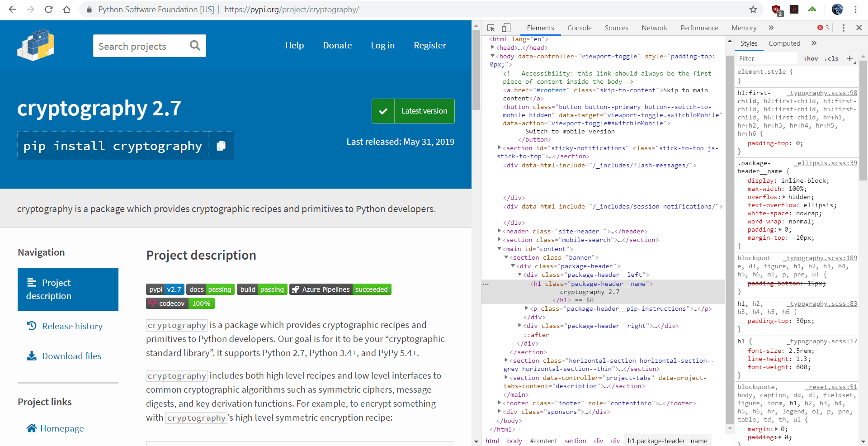This screenshot has width=868, height=446.
Task: Select the Elements tab
Action: [x=540, y=28]
